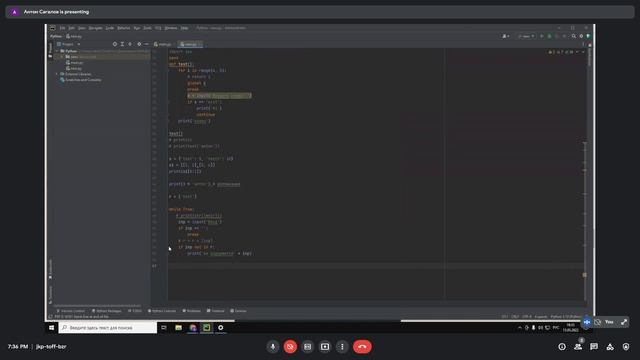
Task: Select Scratches and Consoles in tree
Action: [81, 80]
